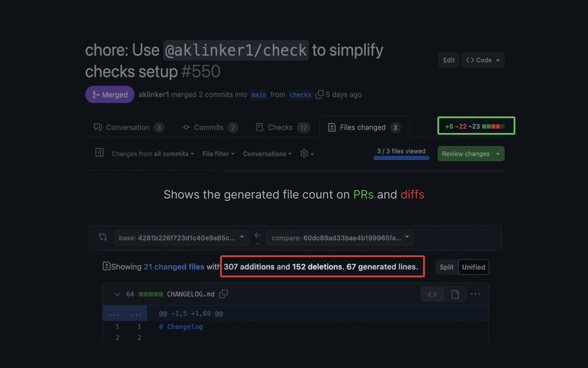Select the Split diff view
This screenshot has width=588, height=368.
coord(447,267)
